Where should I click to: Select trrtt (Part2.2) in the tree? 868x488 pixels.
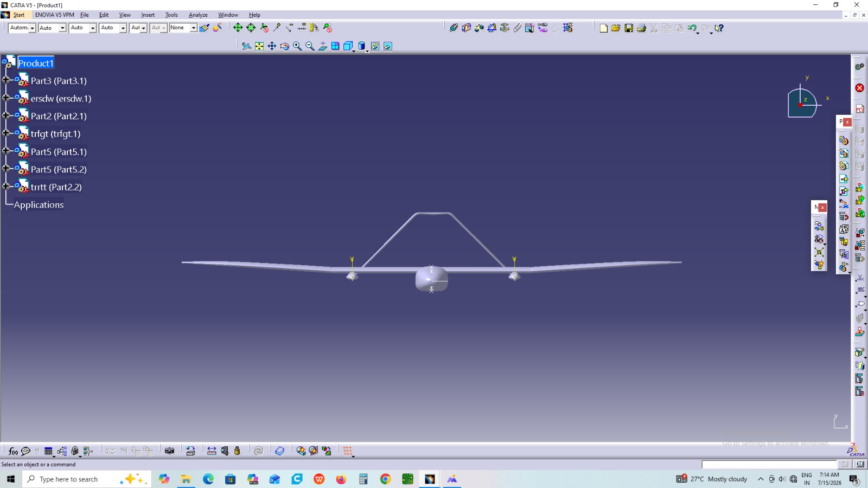coord(56,187)
